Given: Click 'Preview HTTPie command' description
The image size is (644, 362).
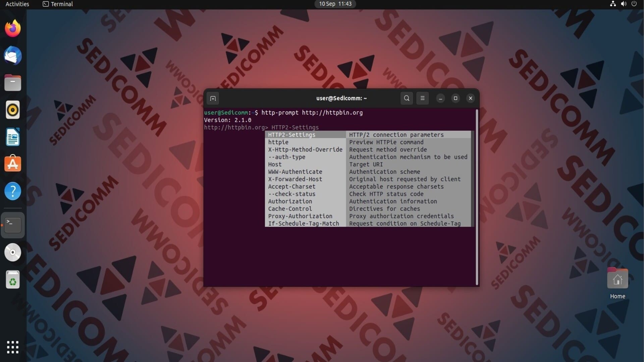Looking at the screenshot, I should (x=386, y=142).
